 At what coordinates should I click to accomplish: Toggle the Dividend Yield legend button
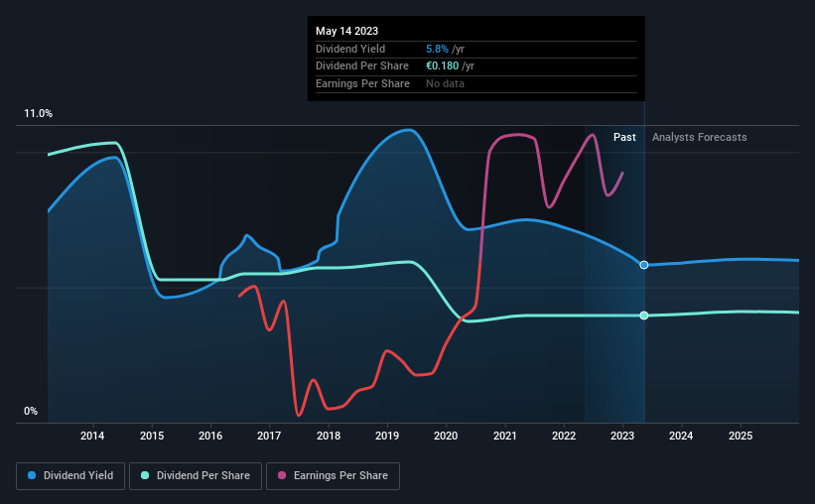click(70, 476)
